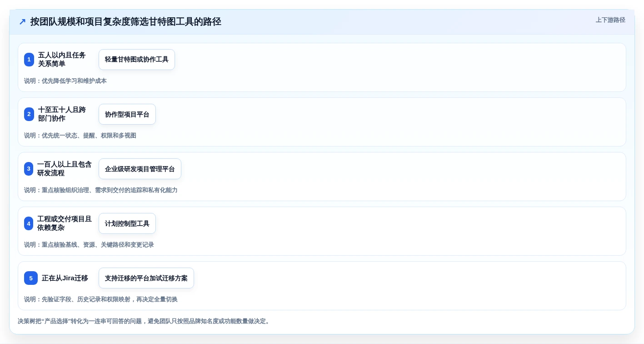
Task: Select the 协作型项目平台 result chip
Action: coord(127,114)
